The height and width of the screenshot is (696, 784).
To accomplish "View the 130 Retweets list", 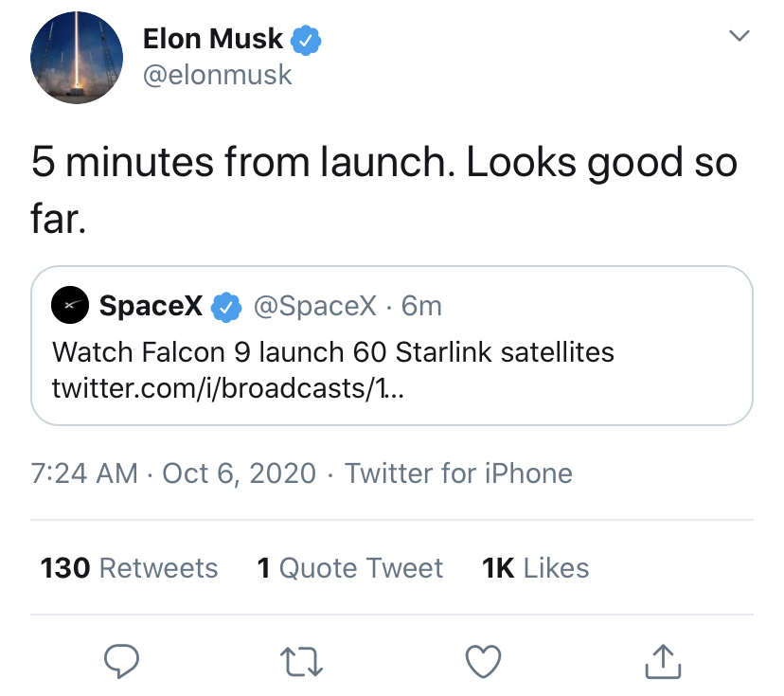I will coord(130,568).
